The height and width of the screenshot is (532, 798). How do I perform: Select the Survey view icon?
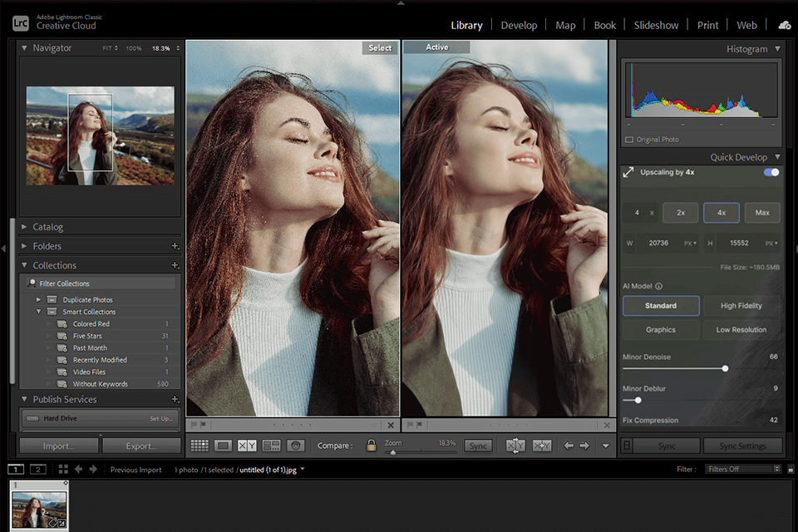pyautogui.click(x=271, y=446)
